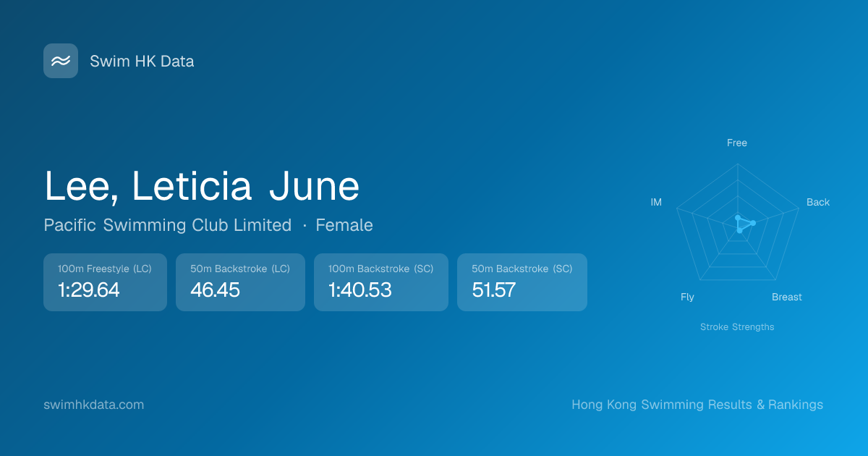Open the swimhkdata.com website link
Viewport: 868px width, 456px height.
[94, 405]
